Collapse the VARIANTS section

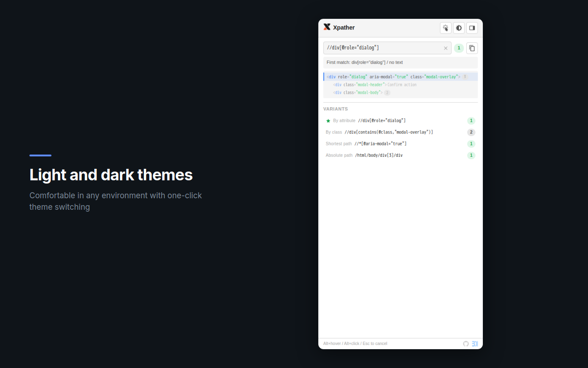335,109
